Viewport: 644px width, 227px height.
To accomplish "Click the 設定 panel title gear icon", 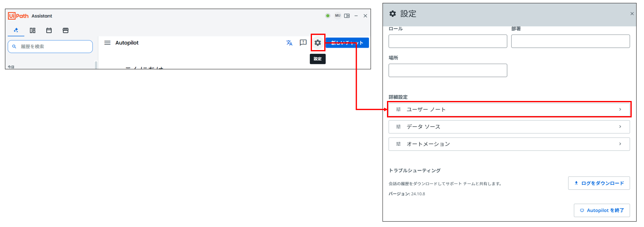I will tap(393, 14).
